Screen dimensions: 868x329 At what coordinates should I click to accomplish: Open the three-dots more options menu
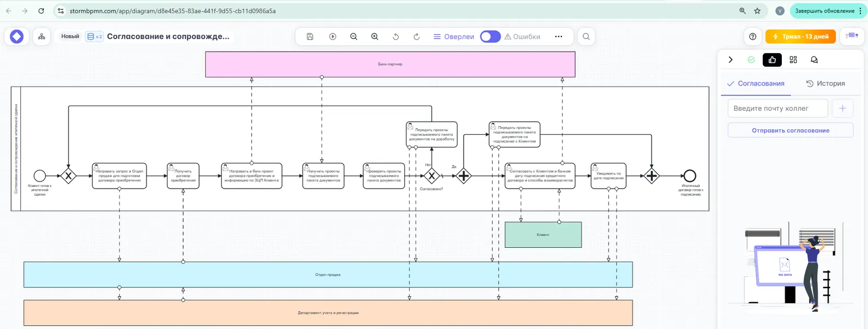(x=559, y=37)
